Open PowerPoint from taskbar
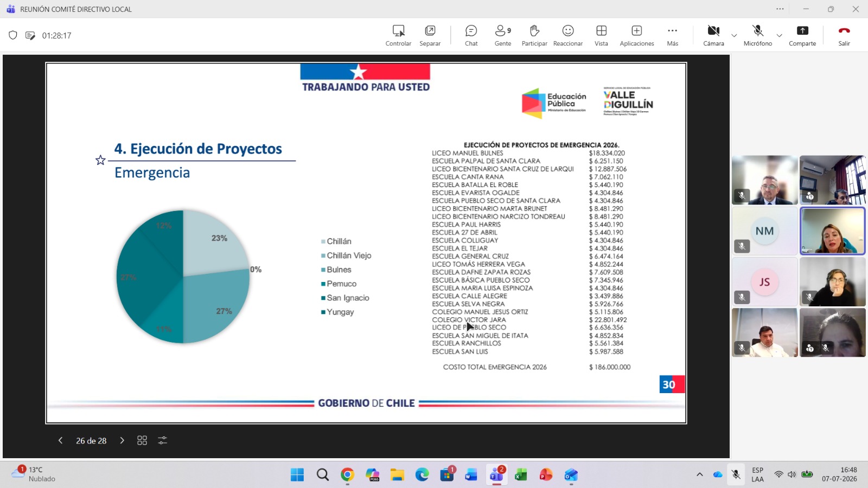Image resolution: width=868 pixels, height=488 pixels. [x=546, y=475]
